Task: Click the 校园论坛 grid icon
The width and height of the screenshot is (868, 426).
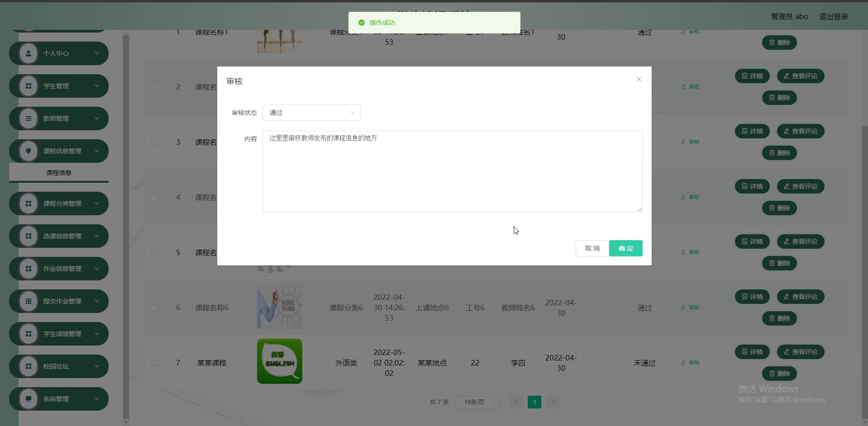Action: 29,366
